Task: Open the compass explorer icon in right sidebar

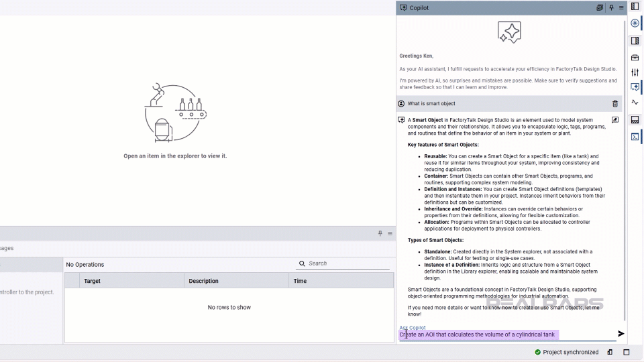Action: click(x=635, y=23)
